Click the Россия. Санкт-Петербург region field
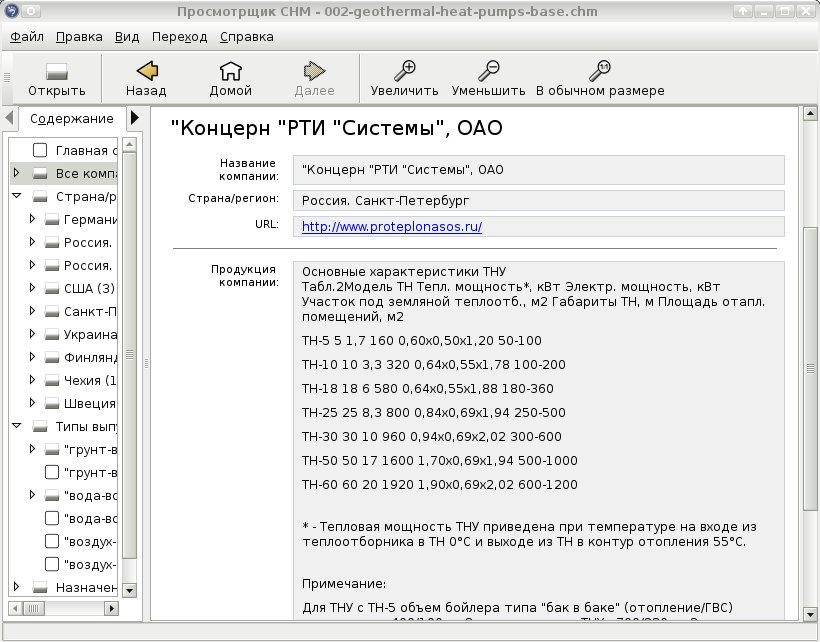The image size is (820, 642). [539, 200]
